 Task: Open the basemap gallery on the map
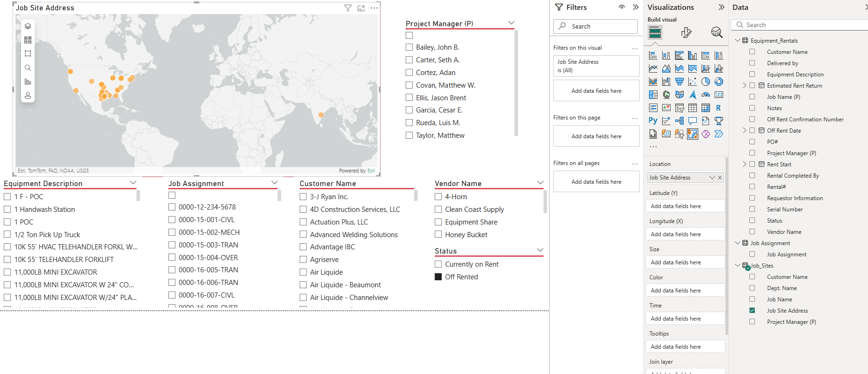pyautogui.click(x=28, y=40)
